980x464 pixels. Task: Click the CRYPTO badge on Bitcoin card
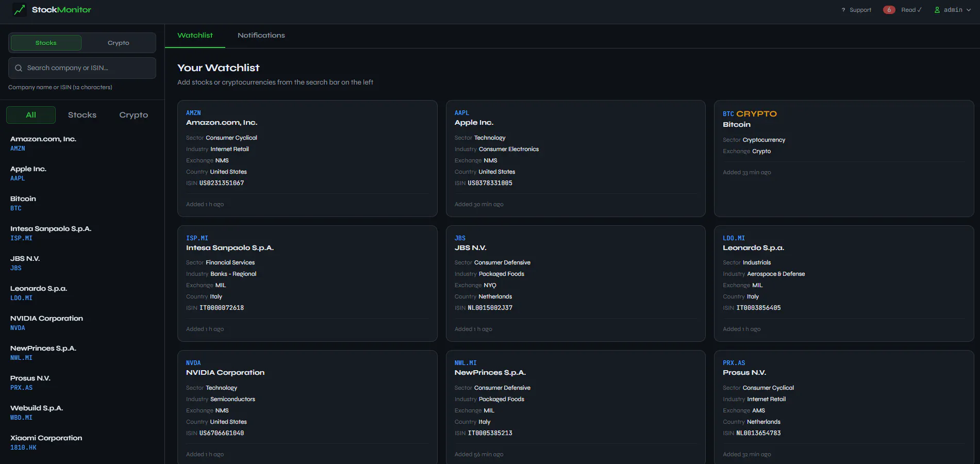[x=756, y=114]
